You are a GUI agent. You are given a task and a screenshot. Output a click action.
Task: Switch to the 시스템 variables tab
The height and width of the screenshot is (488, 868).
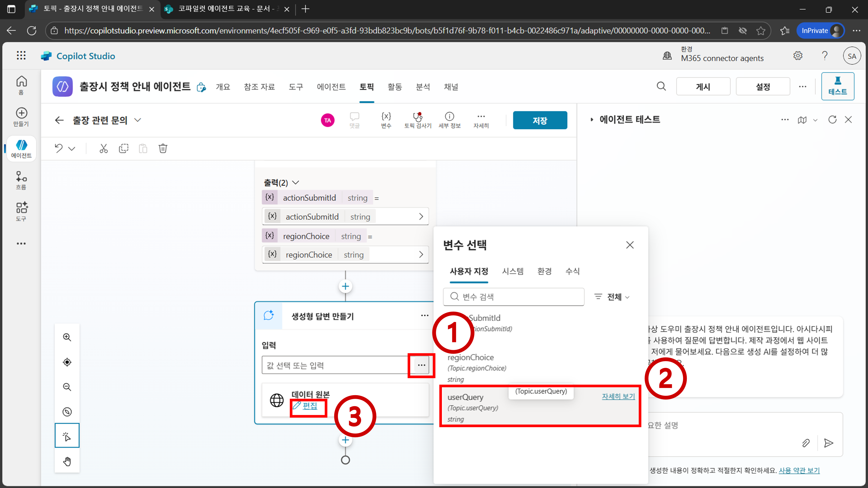(513, 271)
